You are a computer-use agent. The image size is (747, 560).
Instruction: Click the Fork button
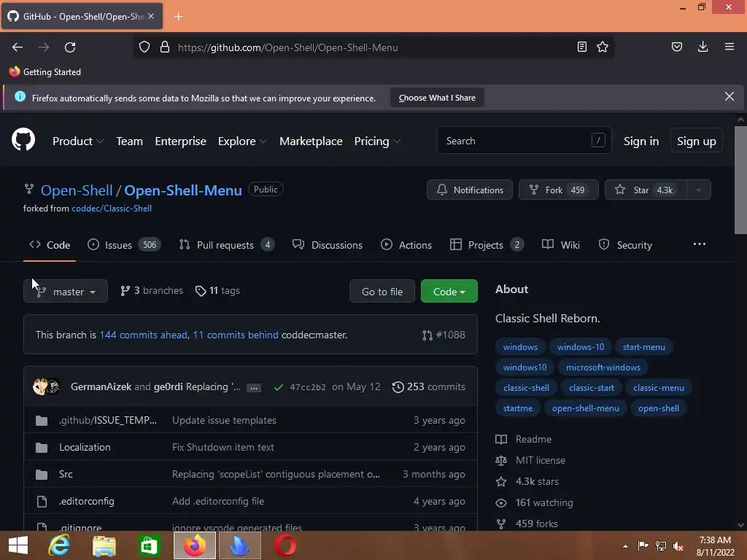[x=558, y=190]
